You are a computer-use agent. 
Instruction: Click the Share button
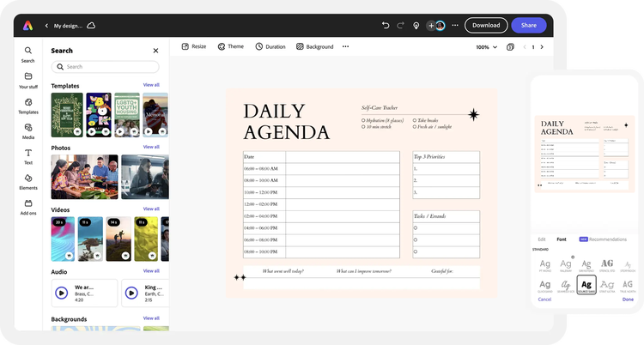pyautogui.click(x=529, y=25)
